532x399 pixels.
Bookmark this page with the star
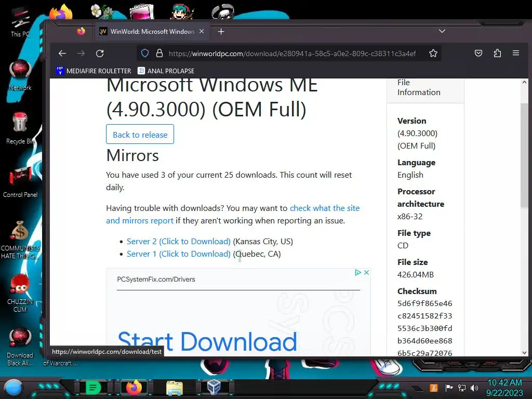tap(433, 54)
